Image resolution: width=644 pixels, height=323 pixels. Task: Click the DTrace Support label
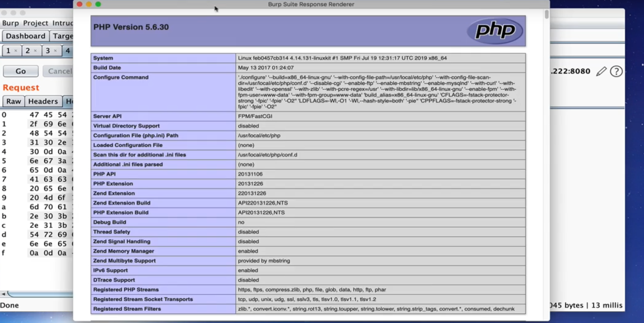click(x=114, y=280)
